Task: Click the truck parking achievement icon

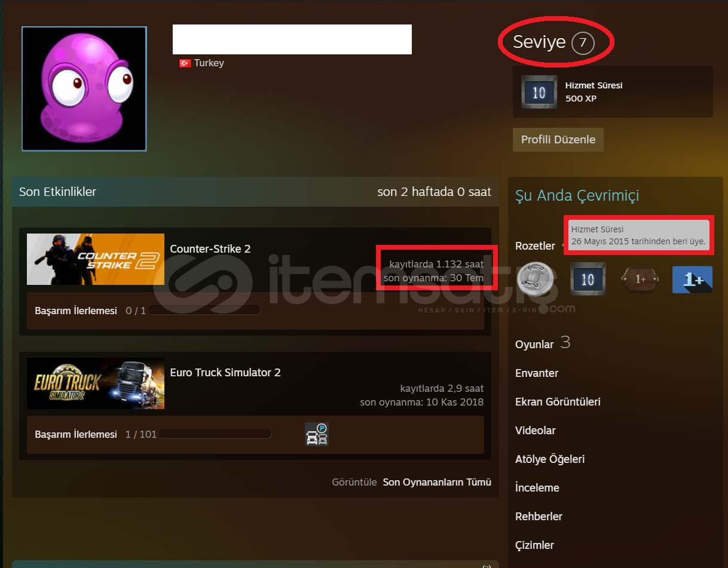Action: 317,434
